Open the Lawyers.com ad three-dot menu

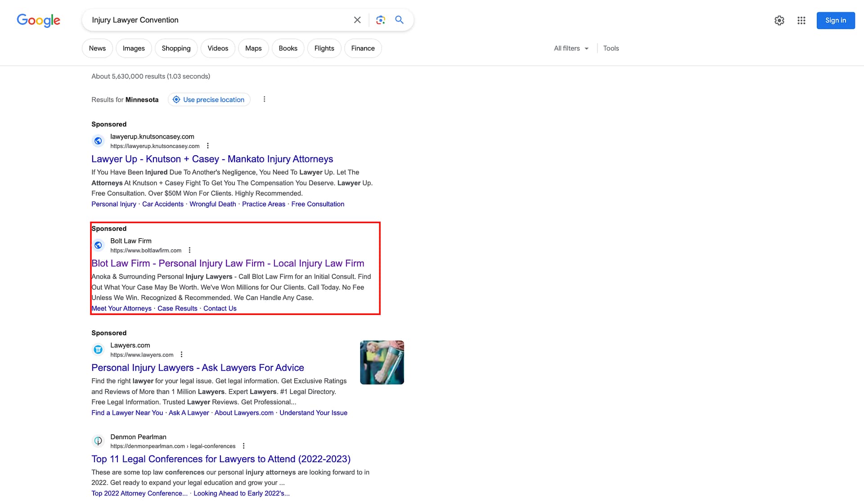click(x=181, y=354)
